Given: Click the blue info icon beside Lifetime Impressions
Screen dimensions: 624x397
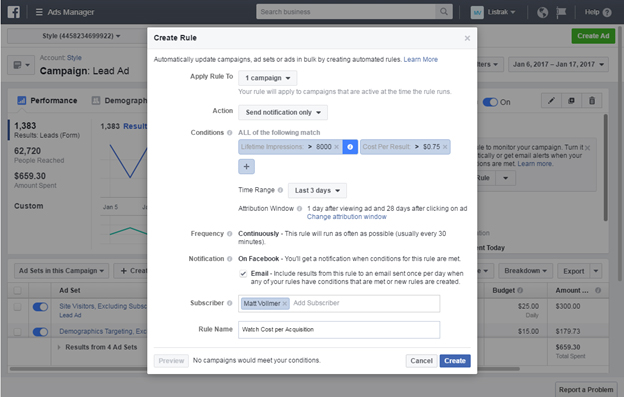Looking at the screenshot, I should pos(350,147).
